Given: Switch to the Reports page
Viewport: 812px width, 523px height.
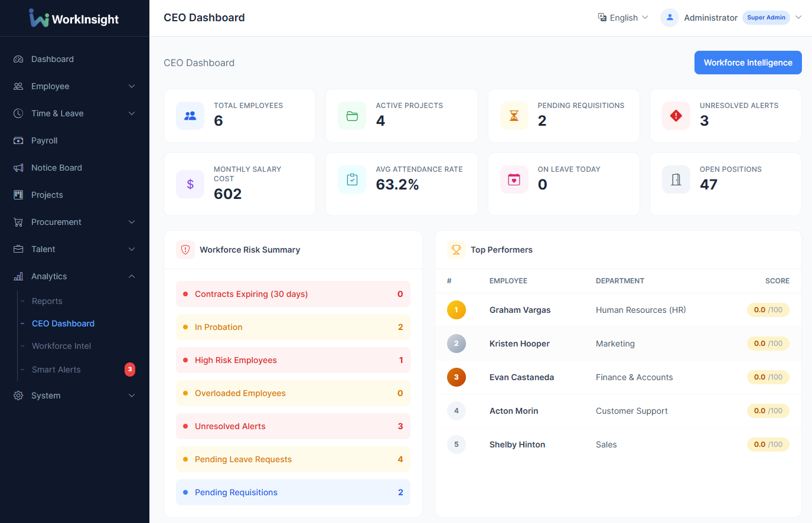Looking at the screenshot, I should (x=47, y=301).
